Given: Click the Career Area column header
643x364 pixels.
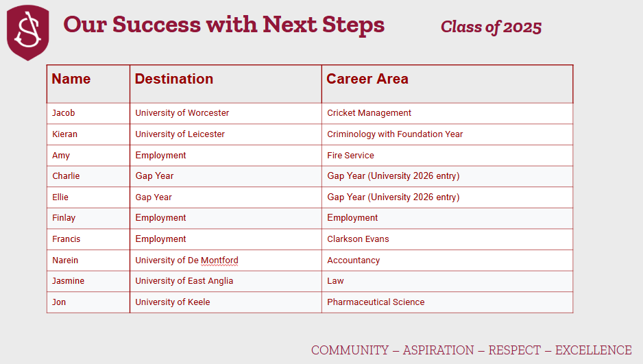Looking at the screenshot, I should 367,80.
